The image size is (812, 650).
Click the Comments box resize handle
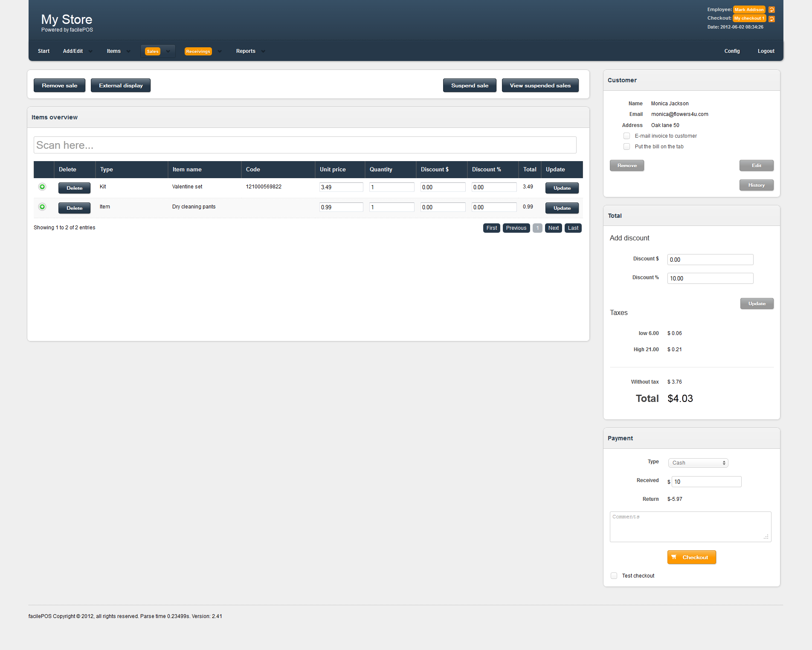(766, 537)
